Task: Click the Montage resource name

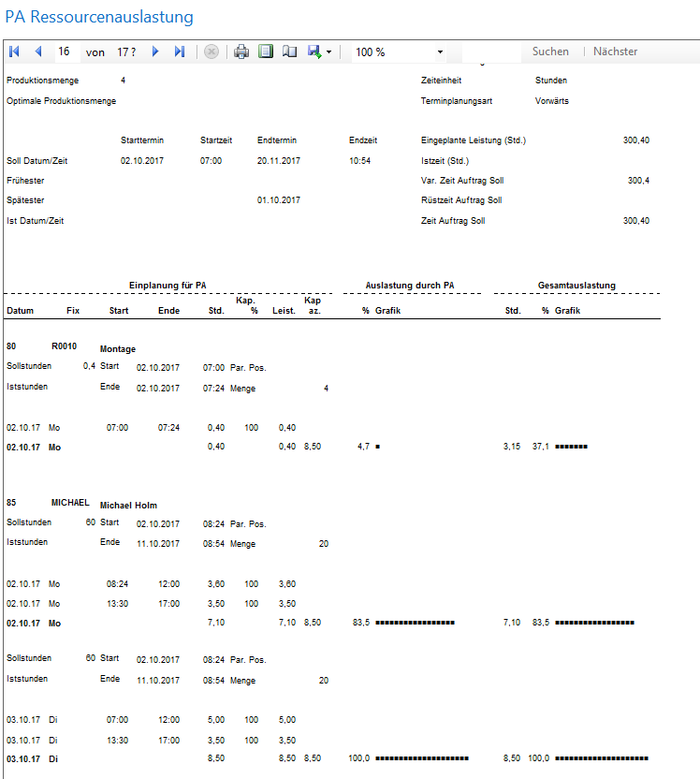Action: click(x=118, y=349)
